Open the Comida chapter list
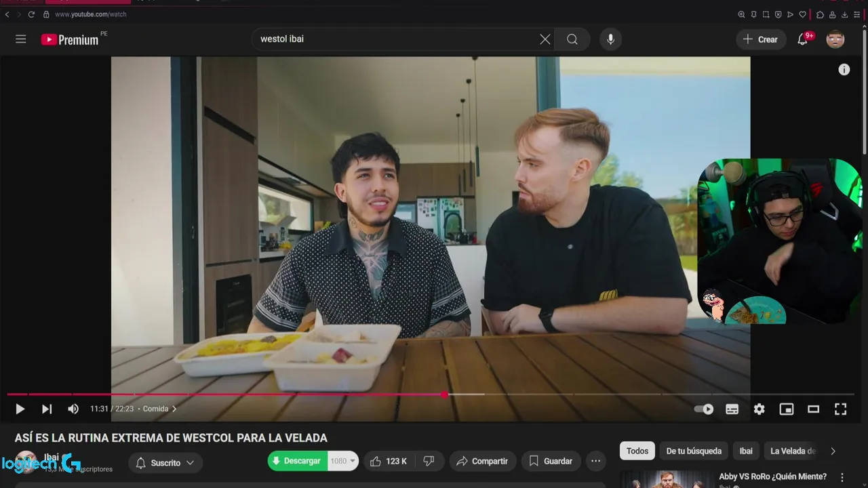 (x=159, y=409)
